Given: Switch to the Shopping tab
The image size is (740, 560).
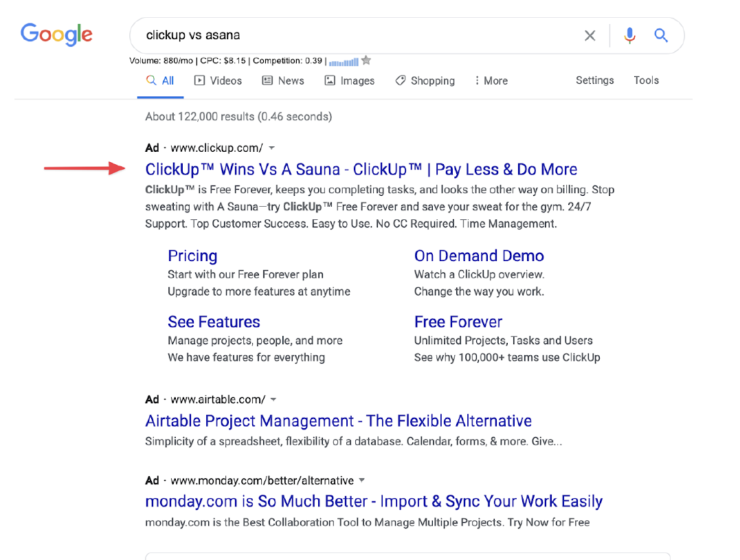Looking at the screenshot, I should (425, 80).
